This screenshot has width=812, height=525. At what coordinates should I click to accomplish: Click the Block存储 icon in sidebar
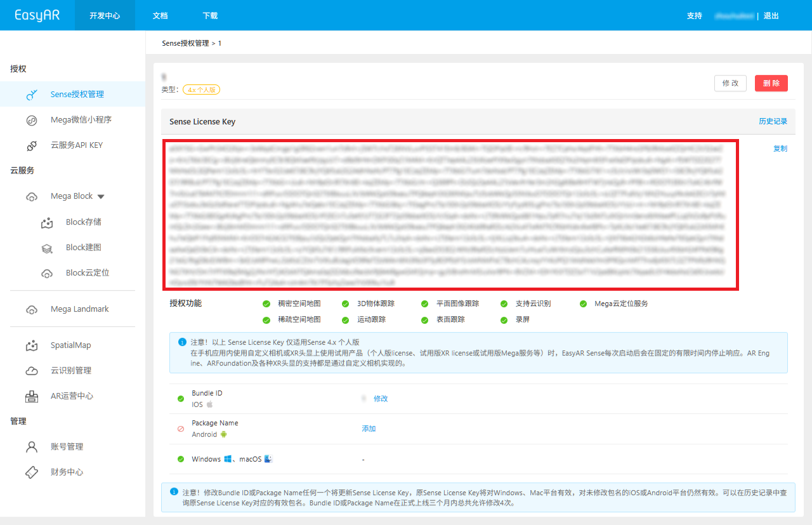(46, 222)
